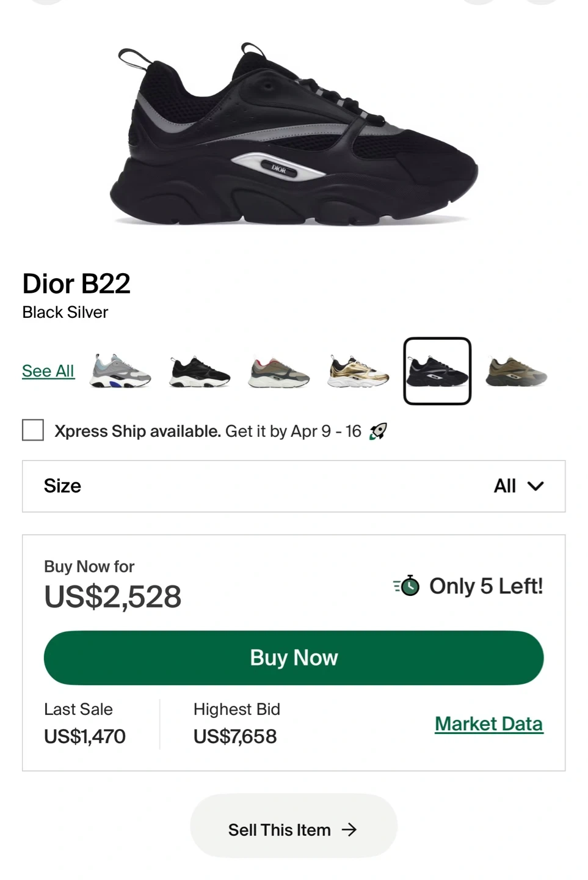
Task: Choose the black with white sole colorway thumbnail
Action: tap(200, 371)
